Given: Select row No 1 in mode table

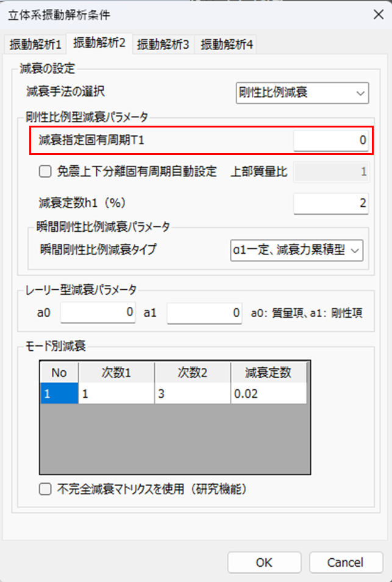Looking at the screenshot, I should coord(59,394).
